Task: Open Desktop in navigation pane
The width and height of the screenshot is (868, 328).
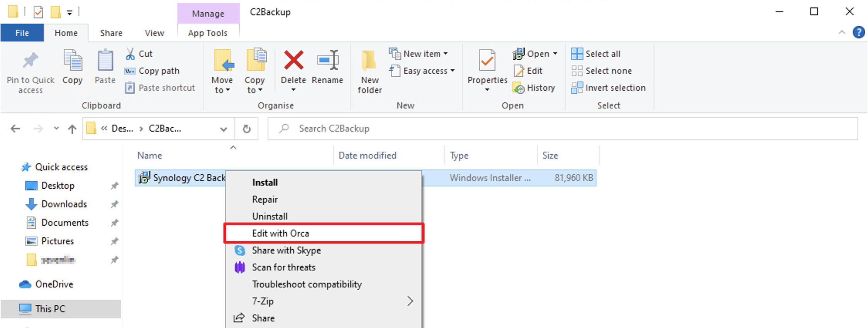Action: [58, 186]
